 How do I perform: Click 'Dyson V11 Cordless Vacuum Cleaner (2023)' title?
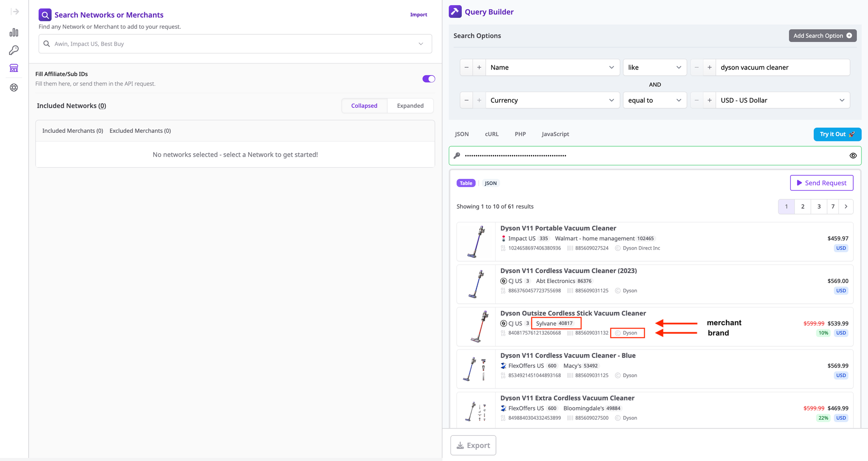coord(569,271)
